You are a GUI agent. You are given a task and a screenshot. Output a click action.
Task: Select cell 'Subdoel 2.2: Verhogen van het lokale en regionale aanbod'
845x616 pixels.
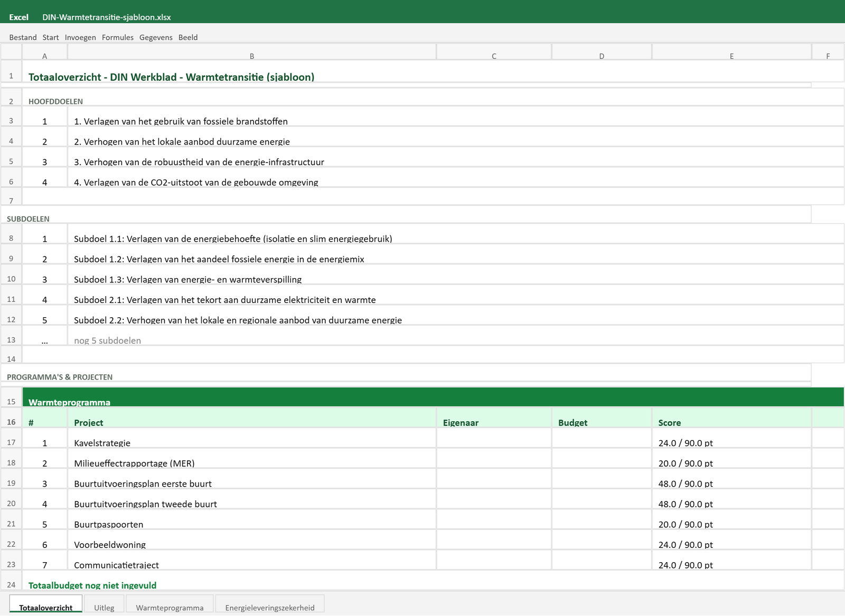coord(456,315)
